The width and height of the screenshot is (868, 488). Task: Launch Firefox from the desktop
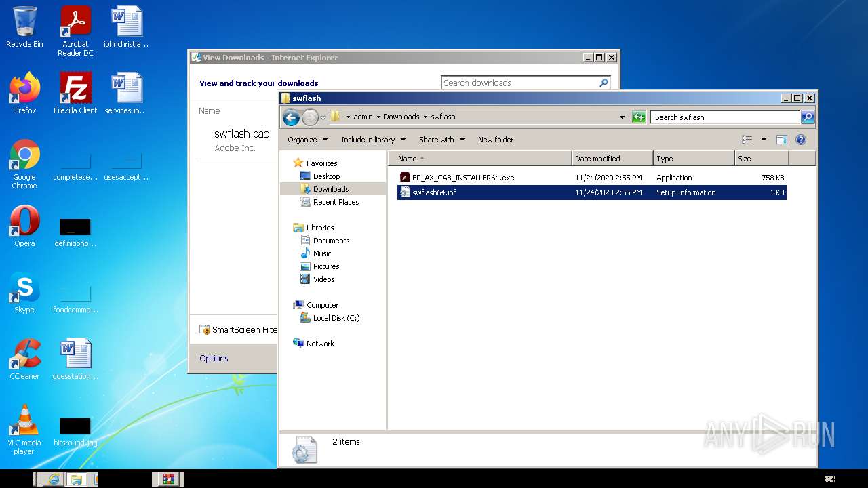(24, 93)
